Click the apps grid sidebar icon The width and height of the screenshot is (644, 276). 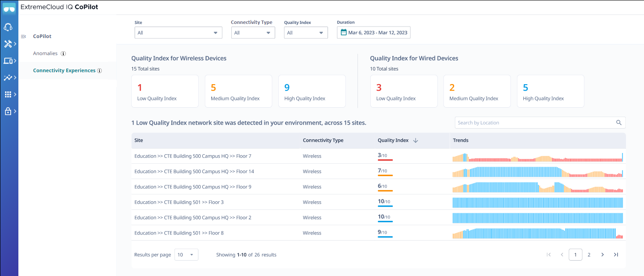[9, 94]
